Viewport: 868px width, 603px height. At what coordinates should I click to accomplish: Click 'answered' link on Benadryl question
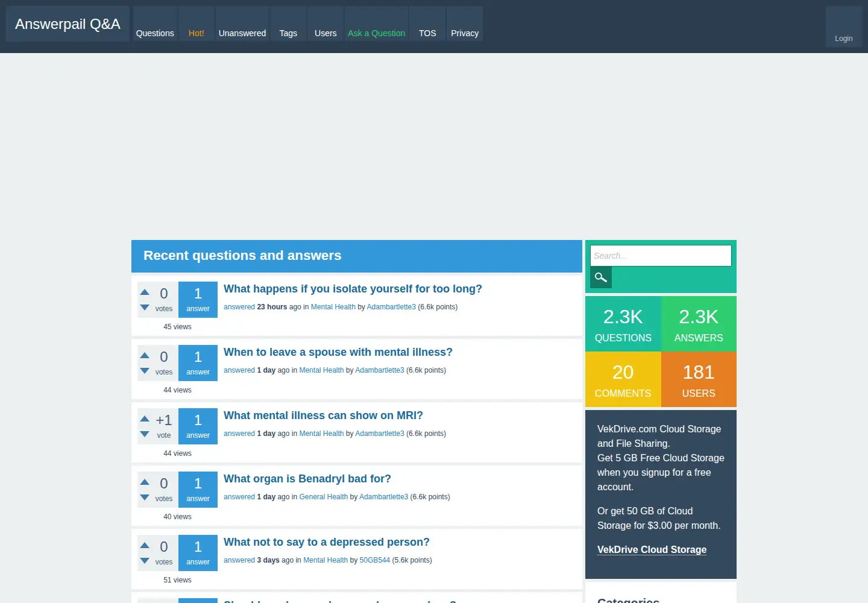pos(239,497)
